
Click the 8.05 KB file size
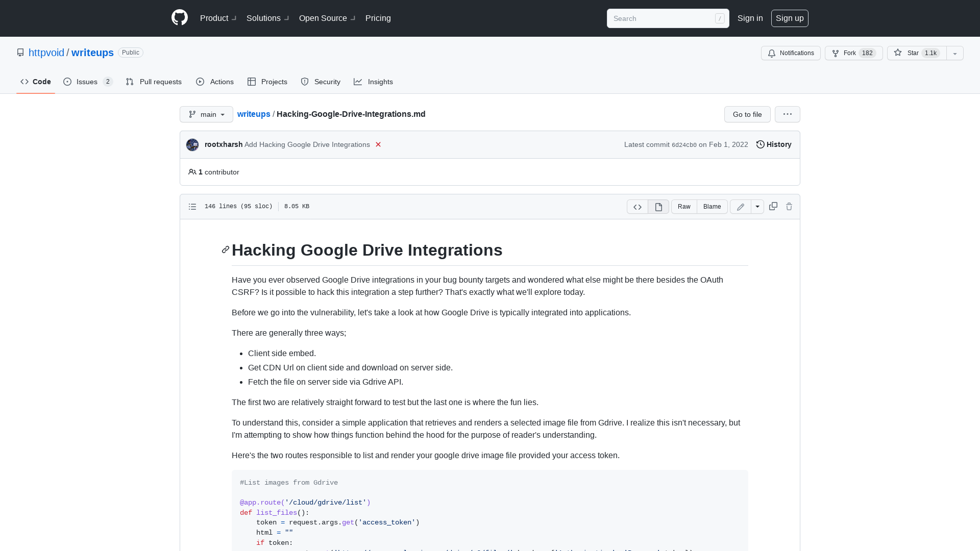[297, 207]
